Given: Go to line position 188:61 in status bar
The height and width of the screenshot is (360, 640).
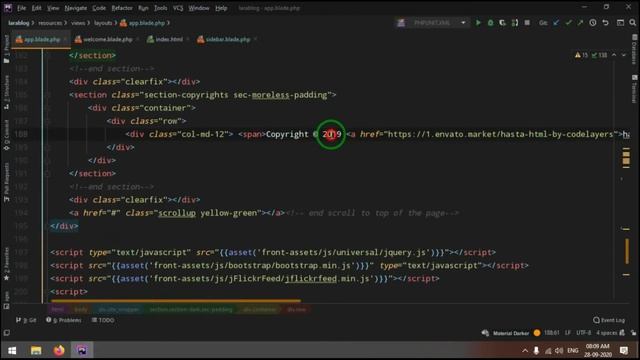Looking at the screenshot, I should pos(551,333).
